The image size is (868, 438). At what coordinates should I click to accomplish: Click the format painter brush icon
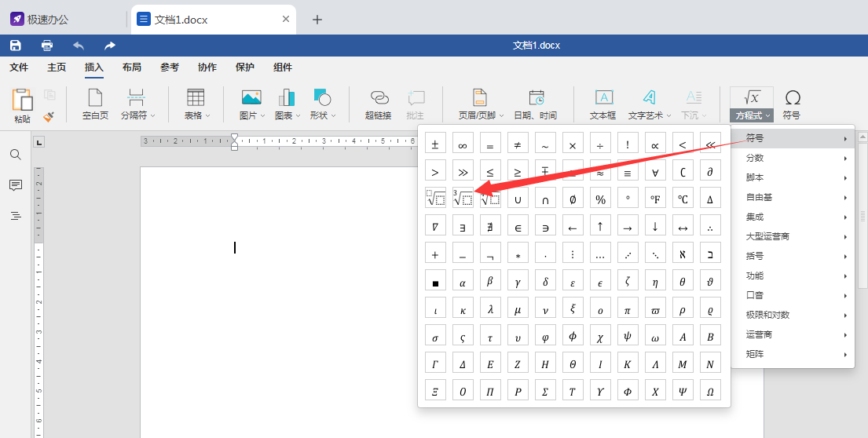pos(49,117)
